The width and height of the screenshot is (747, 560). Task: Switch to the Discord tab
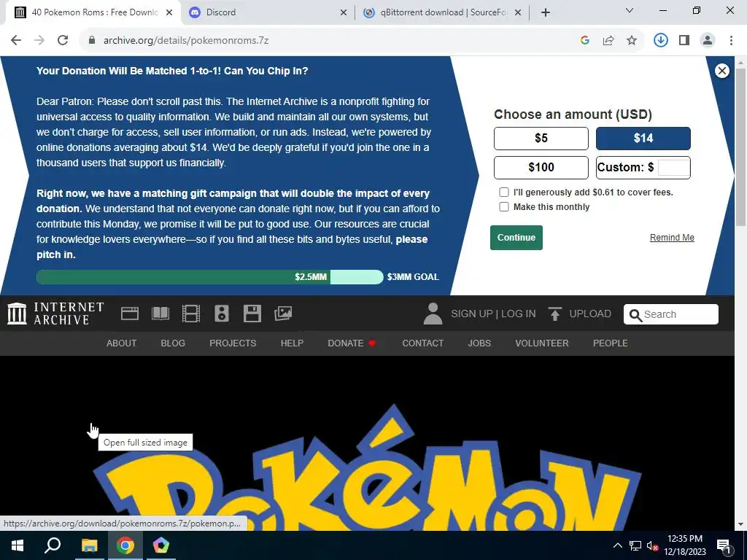268,12
